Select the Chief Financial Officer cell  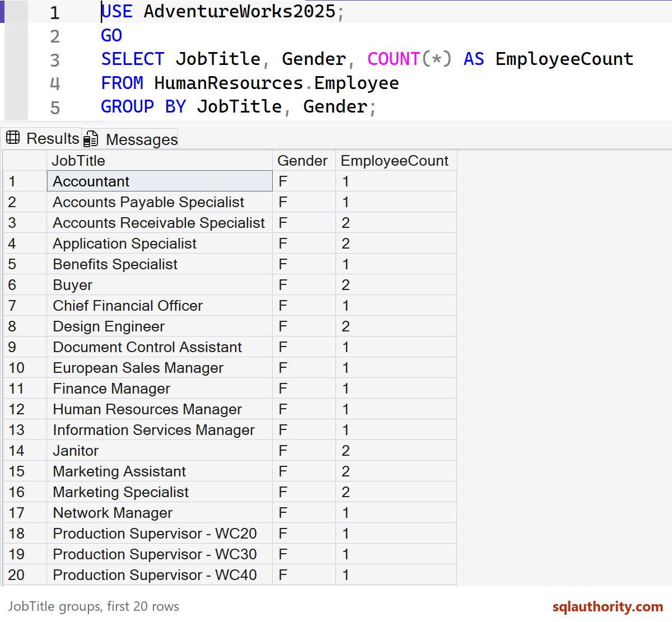tap(160, 306)
